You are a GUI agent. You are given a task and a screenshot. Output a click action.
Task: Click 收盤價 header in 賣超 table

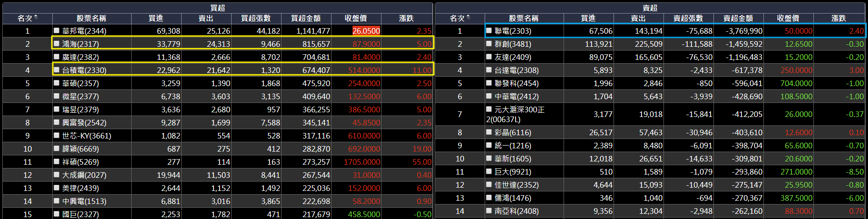point(788,18)
